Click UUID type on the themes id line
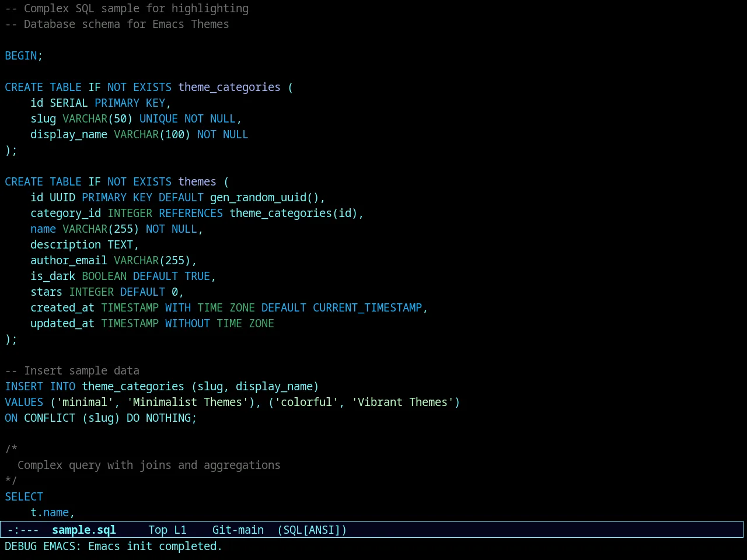Viewport: 747px width, 560px height. point(62,197)
